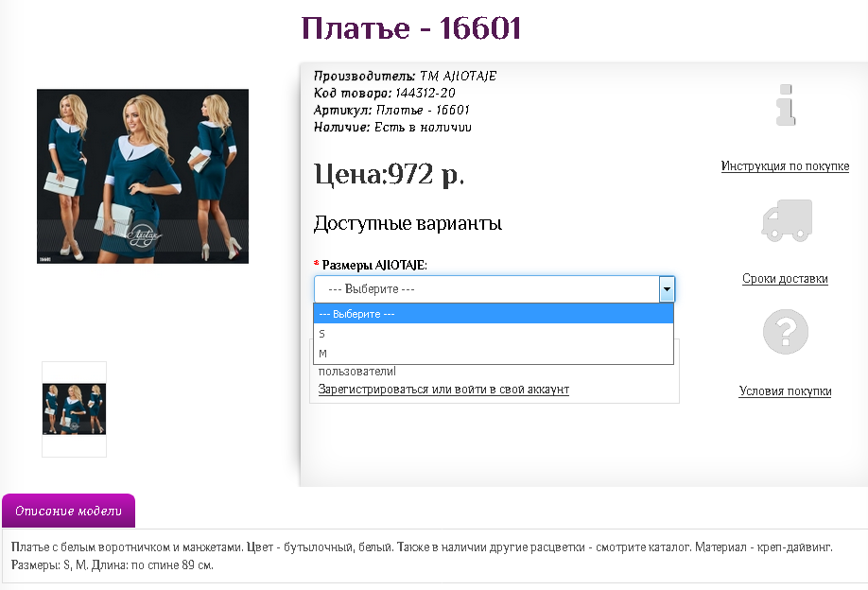Choose size S from the dropdown list

click(494, 334)
